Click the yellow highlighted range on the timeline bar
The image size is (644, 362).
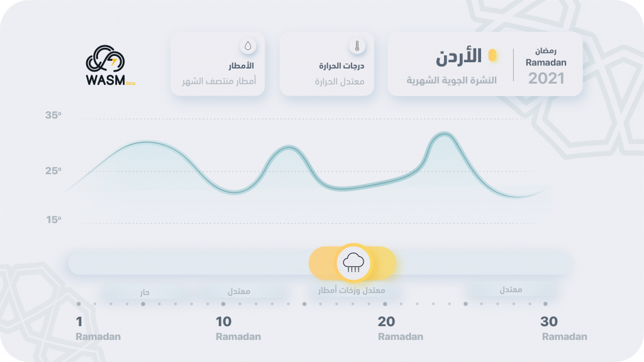pyautogui.click(x=352, y=263)
